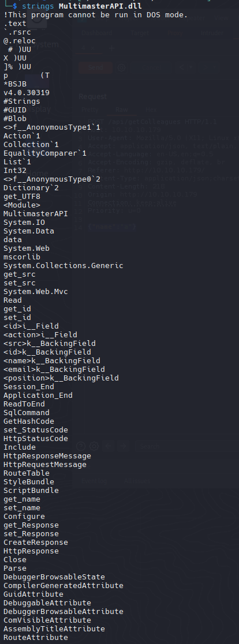Open search settings gear beside help icon

94,446
